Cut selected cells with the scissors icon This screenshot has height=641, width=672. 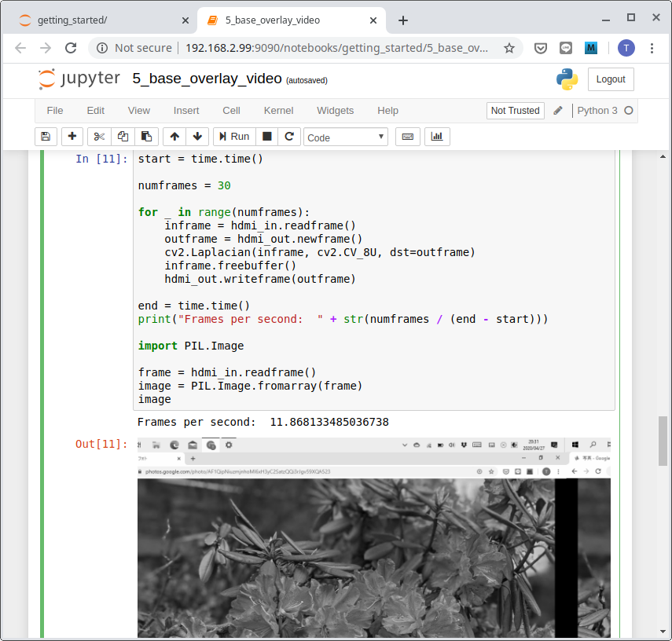pyautogui.click(x=99, y=137)
